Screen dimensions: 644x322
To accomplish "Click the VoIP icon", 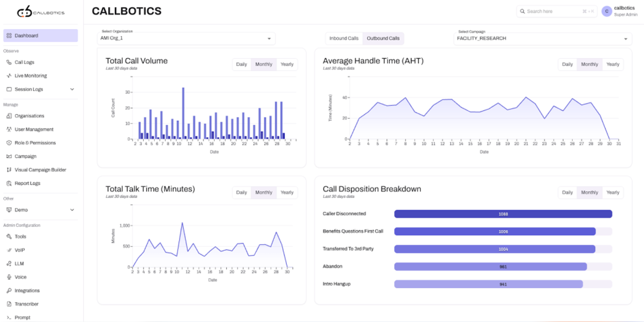I will coord(9,250).
